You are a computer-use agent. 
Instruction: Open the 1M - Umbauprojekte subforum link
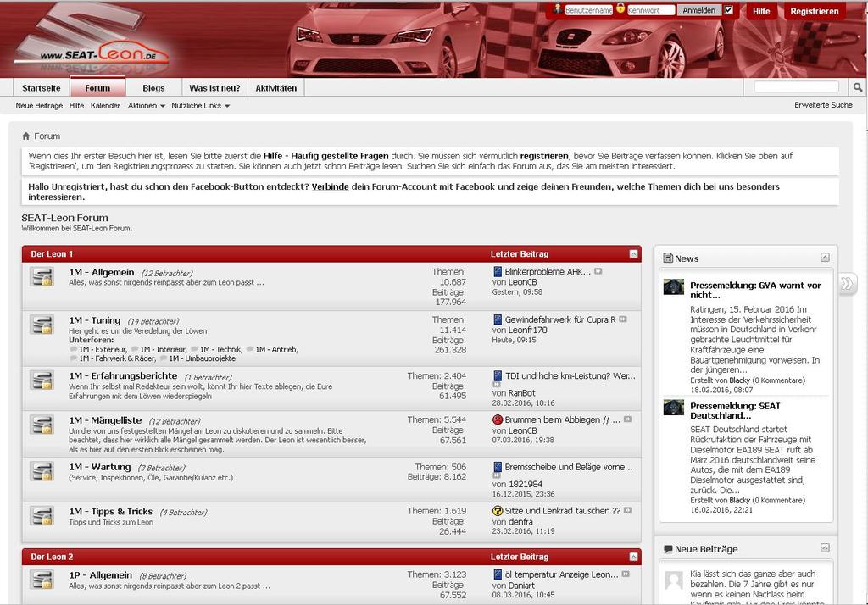202,358
